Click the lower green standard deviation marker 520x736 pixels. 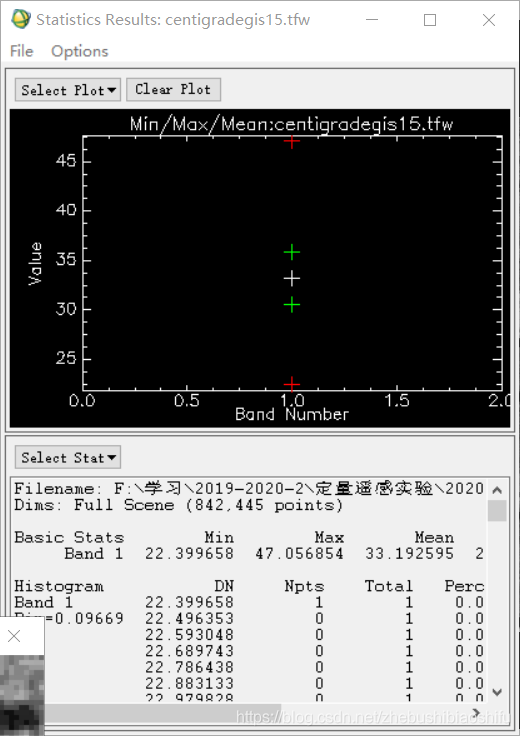[291, 305]
